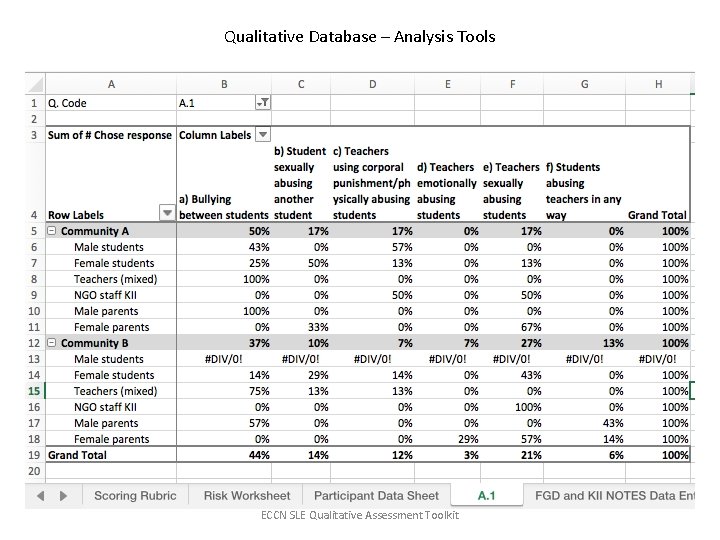Click 'Male students' in row 13
The width and height of the screenshot is (720, 540).
tap(109, 359)
